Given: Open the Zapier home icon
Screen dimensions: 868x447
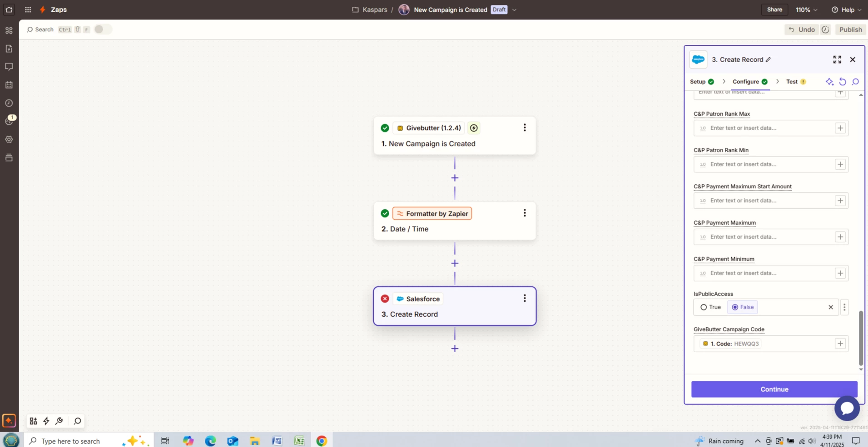Looking at the screenshot, I should point(9,10).
